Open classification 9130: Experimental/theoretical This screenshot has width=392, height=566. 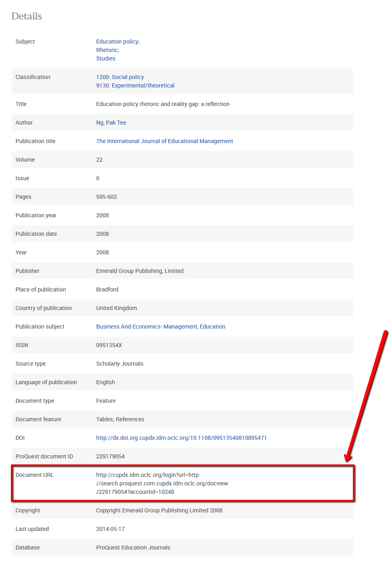pyautogui.click(x=135, y=85)
